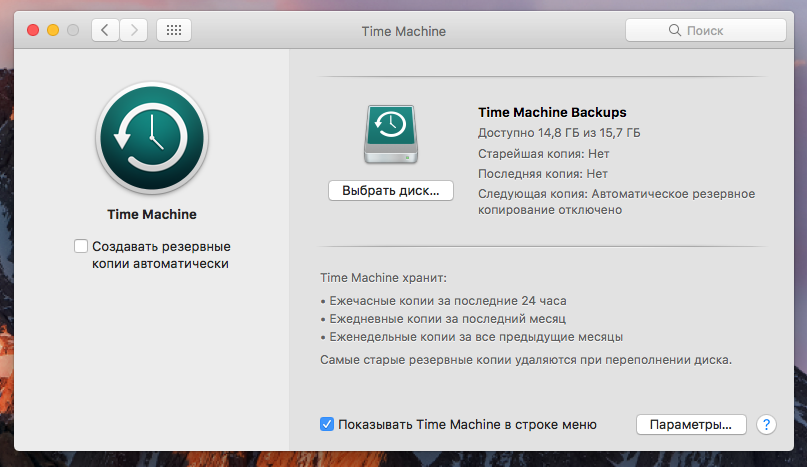
Task: Click the Выбрать диск... button
Action: click(x=391, y=191)
